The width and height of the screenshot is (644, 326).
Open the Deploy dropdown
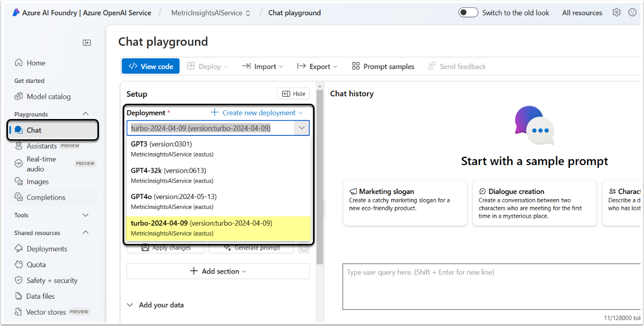(207, 66)
